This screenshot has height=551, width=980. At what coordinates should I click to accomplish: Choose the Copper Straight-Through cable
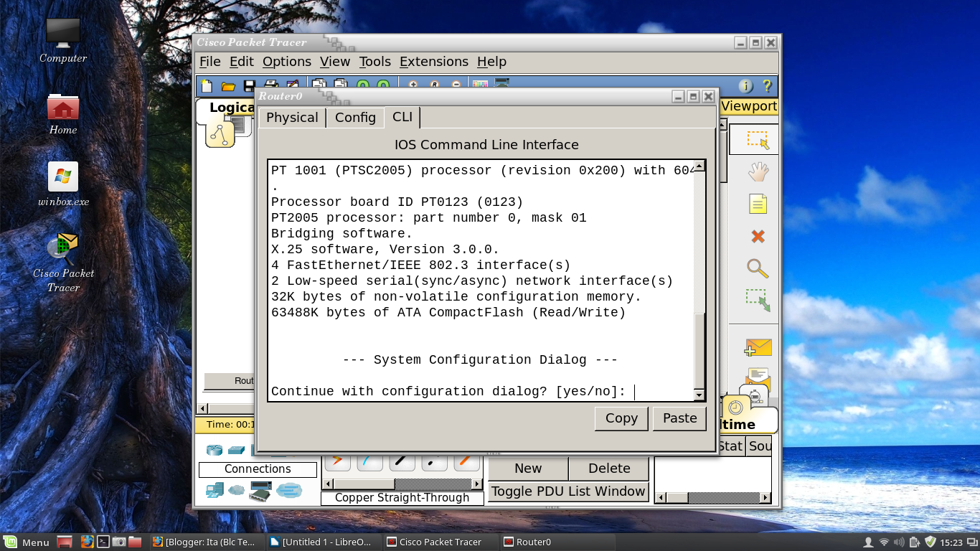(402, 461)
